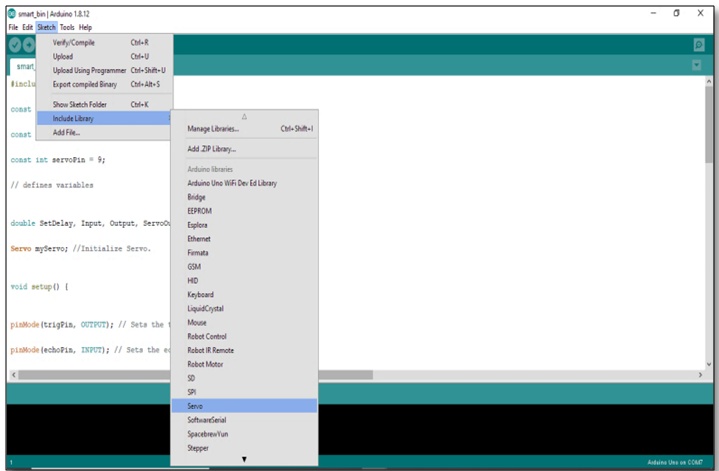This screenshot has height=471, width=719.
Task: Click the scroll-right arrow of horizontal scrollbar
Action: tap(700, 375)
